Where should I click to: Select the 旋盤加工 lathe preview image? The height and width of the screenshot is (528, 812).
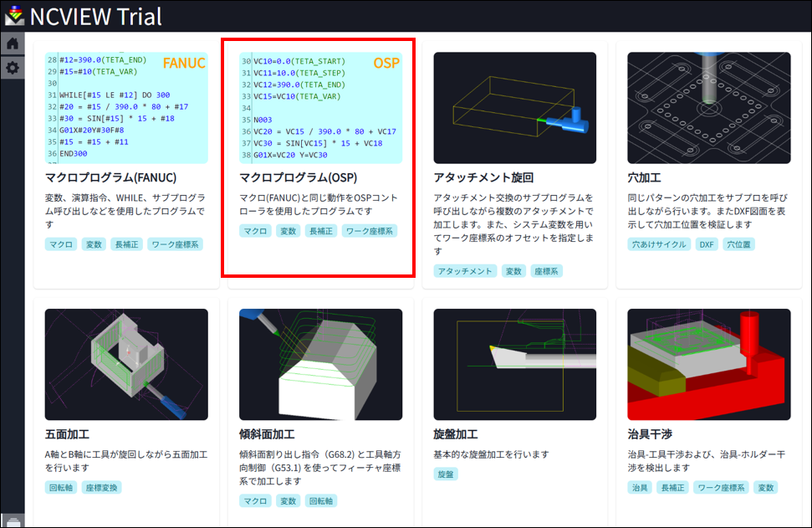point(514,365)
